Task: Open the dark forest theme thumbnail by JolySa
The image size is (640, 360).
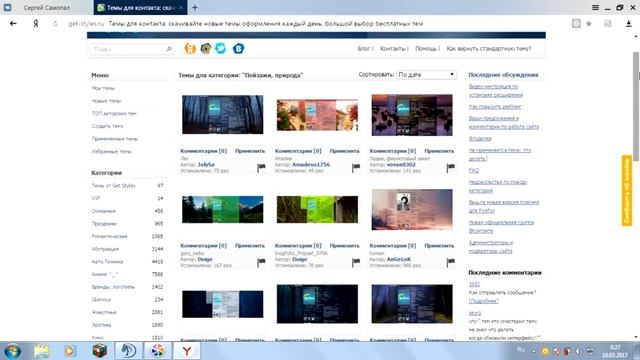Action: [222, 115]
